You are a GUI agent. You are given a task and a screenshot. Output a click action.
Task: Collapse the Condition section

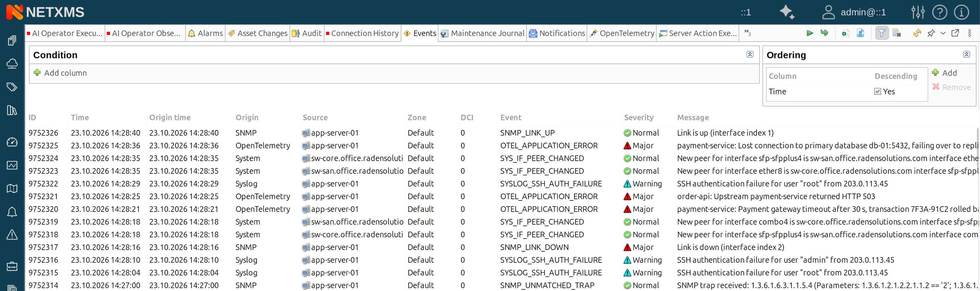coord(749,54)
